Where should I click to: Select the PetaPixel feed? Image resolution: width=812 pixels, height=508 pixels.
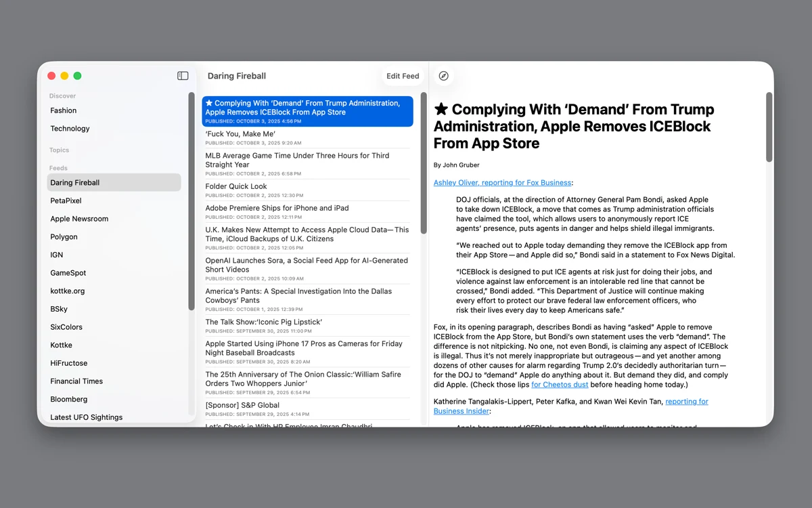(114, 200)
